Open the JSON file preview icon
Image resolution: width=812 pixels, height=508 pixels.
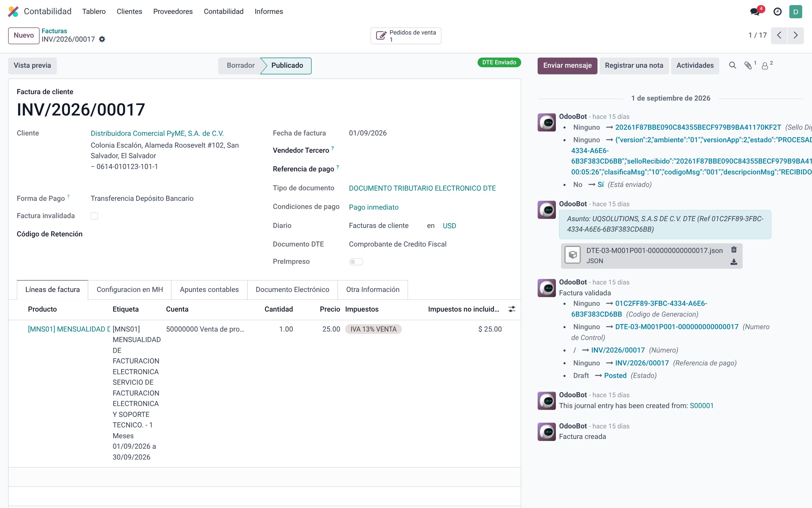pos(573,255)
